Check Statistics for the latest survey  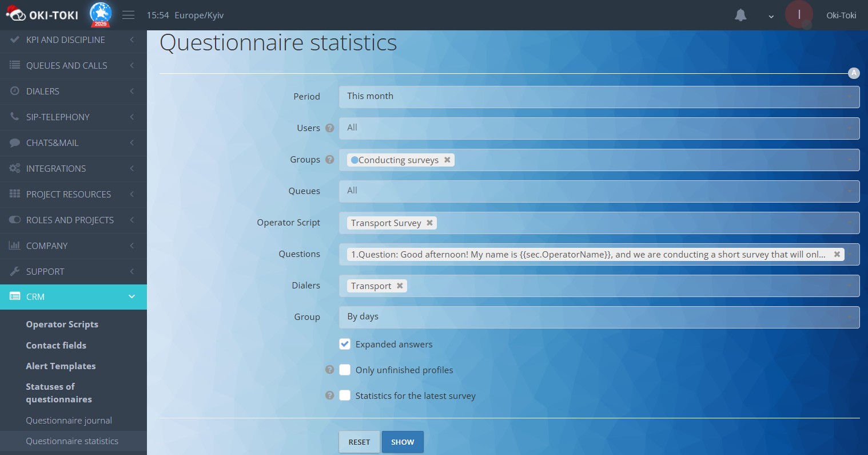tap(345, 395)
